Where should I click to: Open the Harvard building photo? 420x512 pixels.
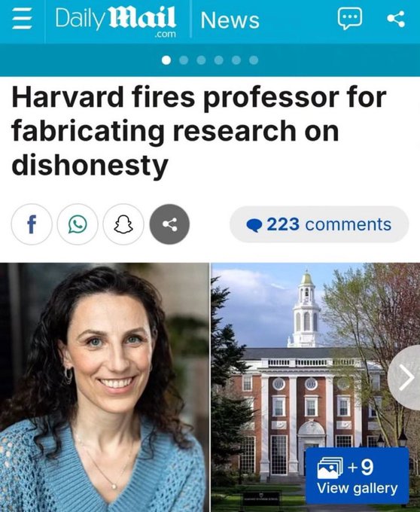pyautogui.click(x=315, y=387)
